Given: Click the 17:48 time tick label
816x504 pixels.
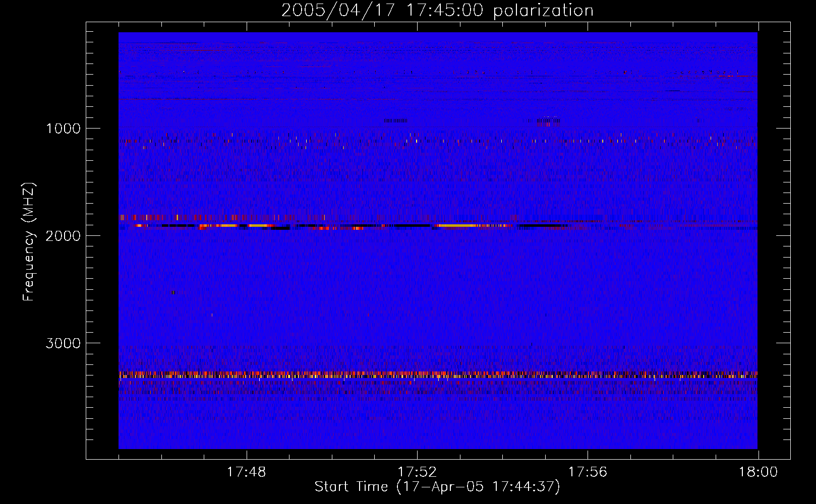Looking at the screenshot, I should (246, 472).
